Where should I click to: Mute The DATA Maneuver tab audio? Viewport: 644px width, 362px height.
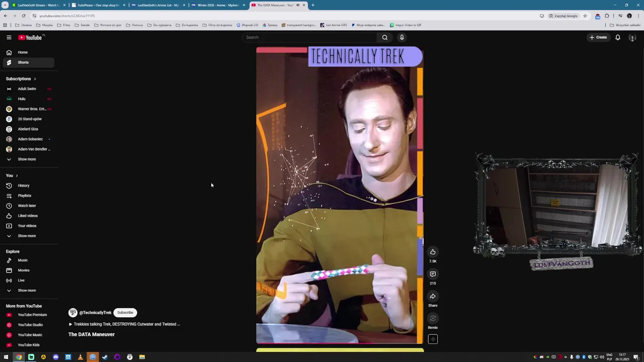(297, 5)
